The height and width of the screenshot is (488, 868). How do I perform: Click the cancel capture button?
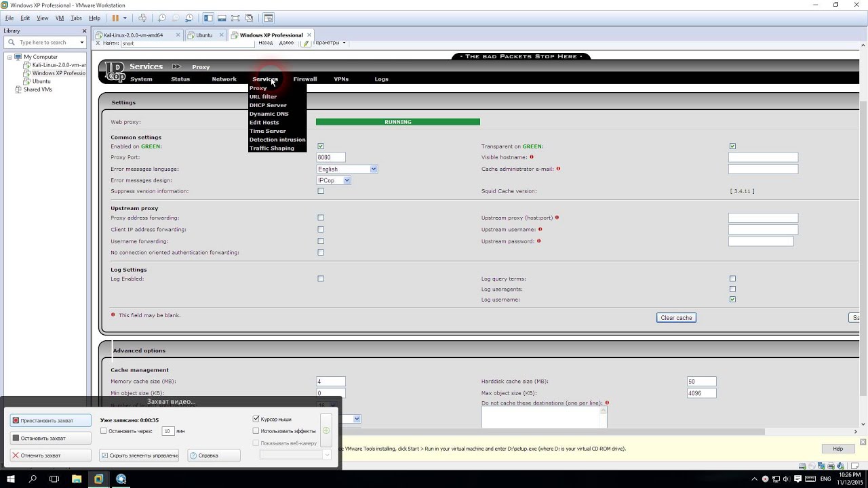click(51, 455)
